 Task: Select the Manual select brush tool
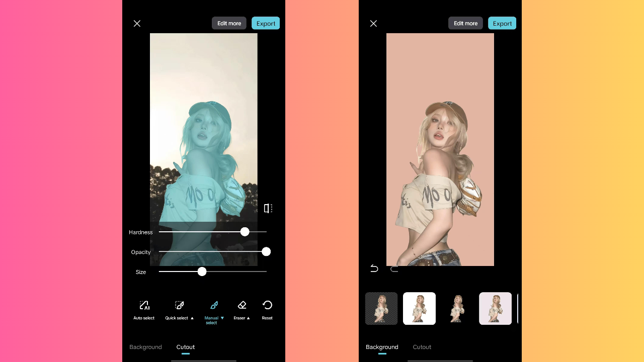click(x=214, y=307)
